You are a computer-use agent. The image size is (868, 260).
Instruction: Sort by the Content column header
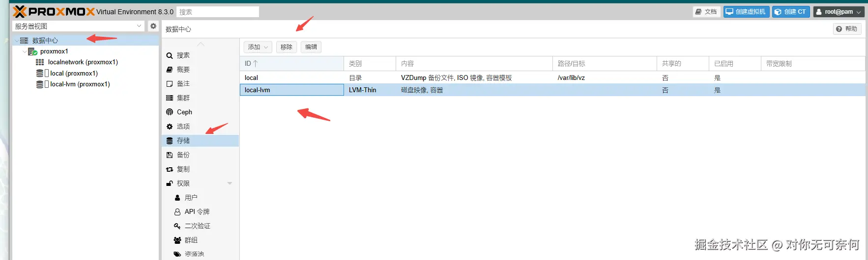click(474, 63)
